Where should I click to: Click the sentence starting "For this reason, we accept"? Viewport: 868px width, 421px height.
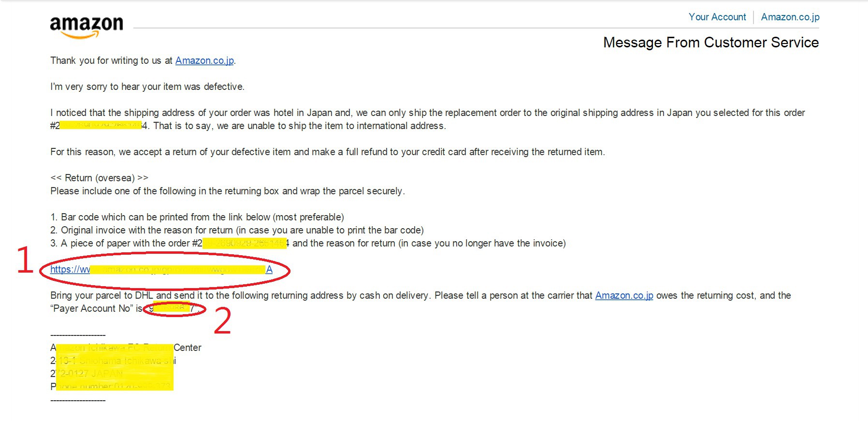(328, 152)
